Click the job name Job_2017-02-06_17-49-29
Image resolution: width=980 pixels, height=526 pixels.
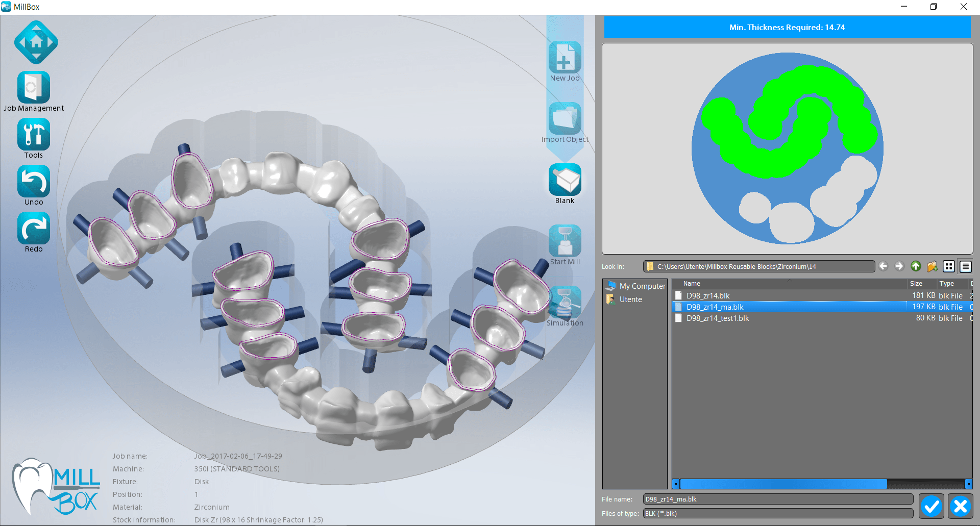[238, 456]
